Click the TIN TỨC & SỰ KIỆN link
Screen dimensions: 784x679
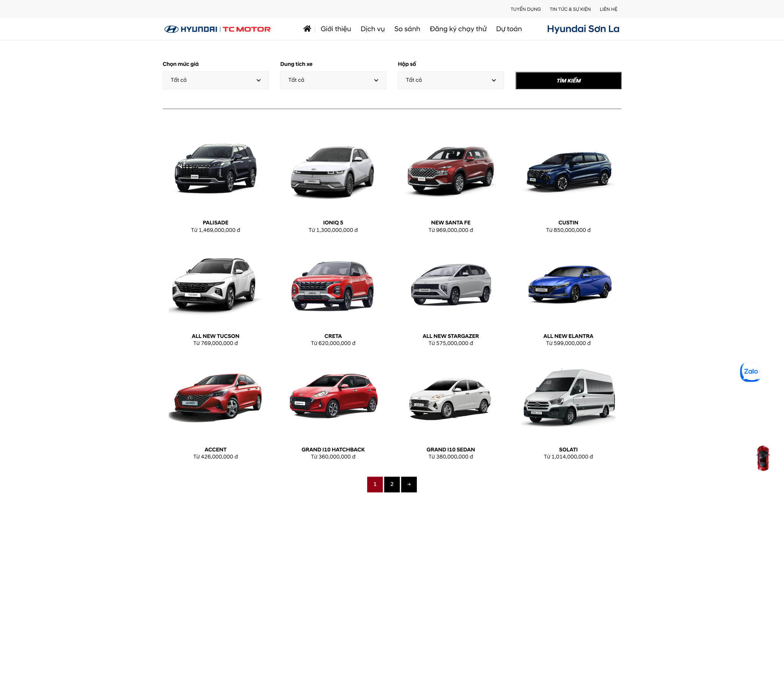click(570, 9)
